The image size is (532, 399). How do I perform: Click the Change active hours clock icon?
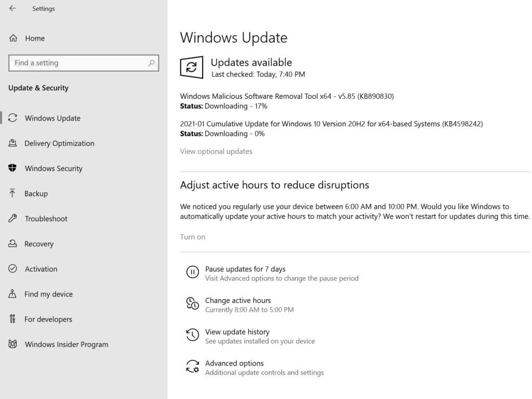click(192, 304)
